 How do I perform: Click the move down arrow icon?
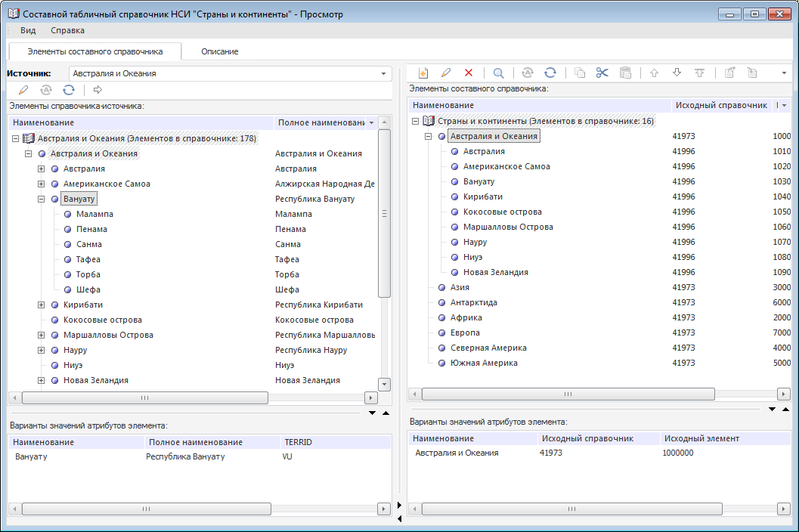pos(677,73)
